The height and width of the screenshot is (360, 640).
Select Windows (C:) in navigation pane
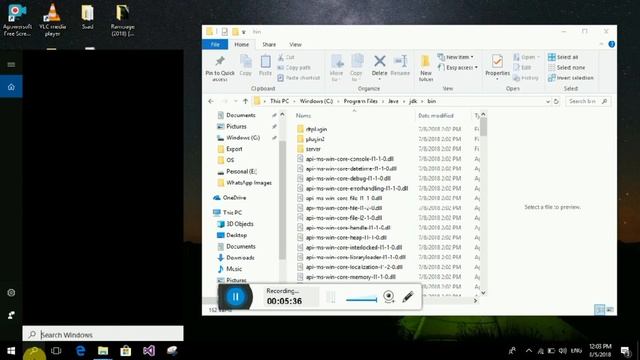coord(243,138)
